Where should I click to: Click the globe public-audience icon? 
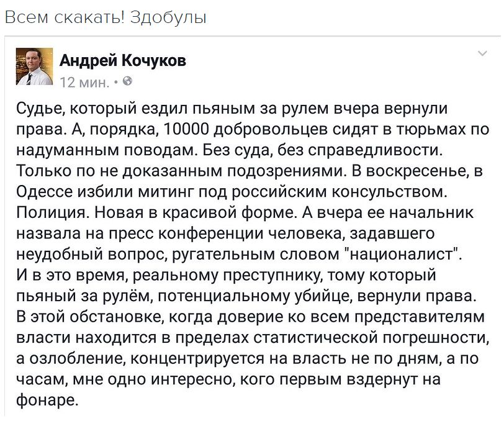coord(128,81)
